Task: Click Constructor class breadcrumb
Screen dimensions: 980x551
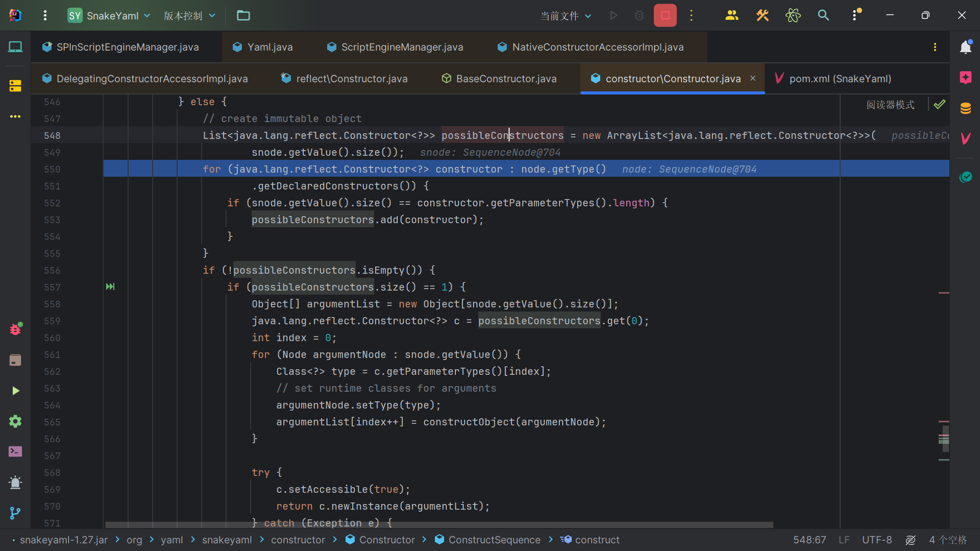Action: click(x=380, y=540)
